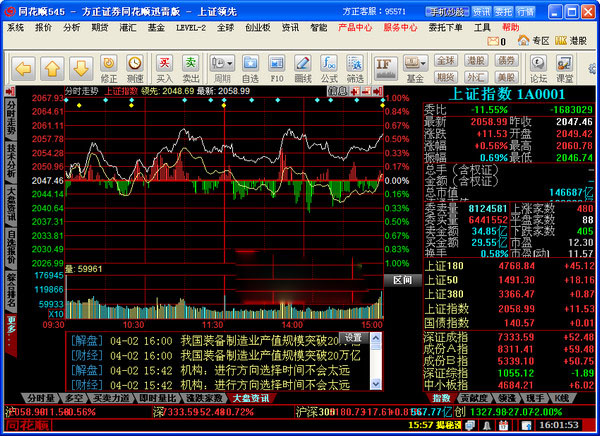Click the news list scroll-up arrow
The image size is (600, 436).
coord(376,338)
